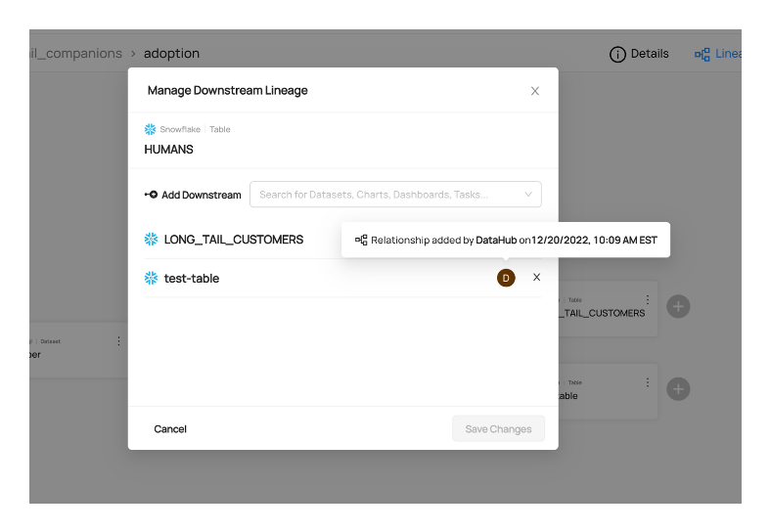Screen dimensions: 770x532
Task: Expand lineage plus button beside lower Table node
Action: [678, 389]
